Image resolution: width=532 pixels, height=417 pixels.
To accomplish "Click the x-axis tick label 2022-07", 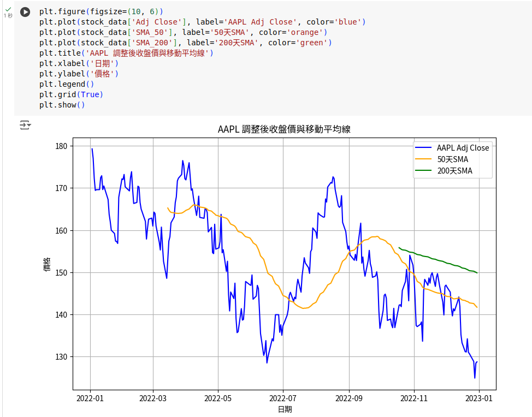I will click(283, 398).
